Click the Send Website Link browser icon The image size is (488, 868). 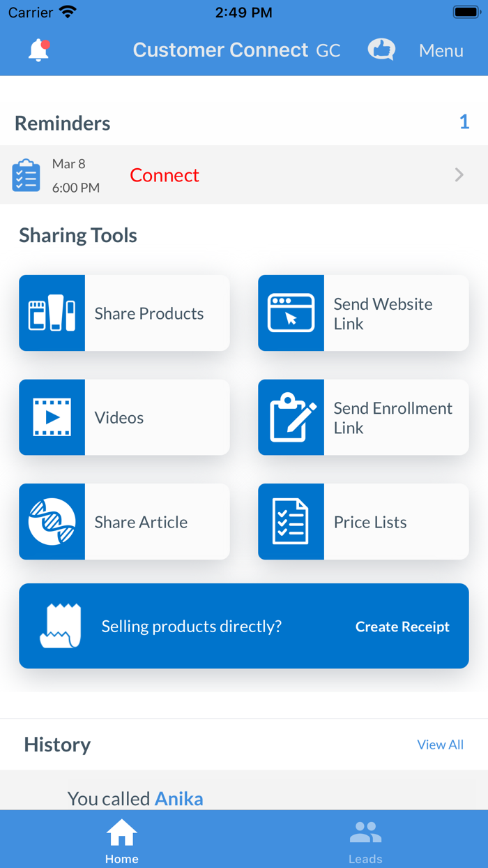coord(291,313)
